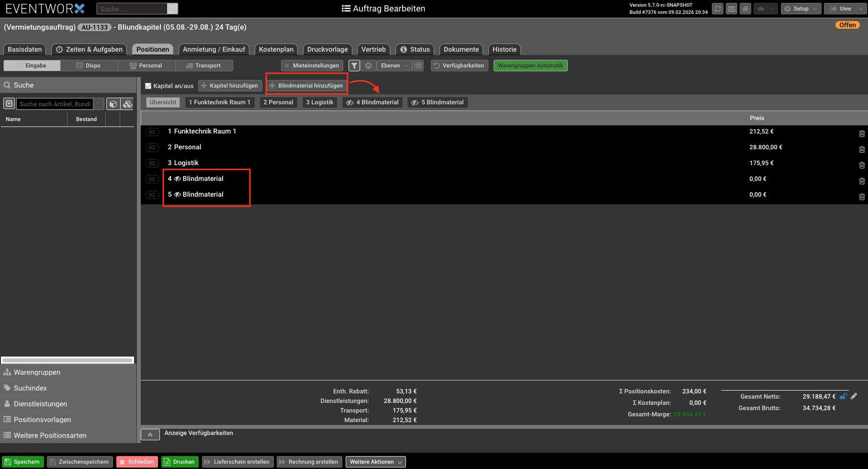The height and width of the screenshot is (469, 868).
Task: Click the refresh icon in top bar
Action: click(717, 9)
